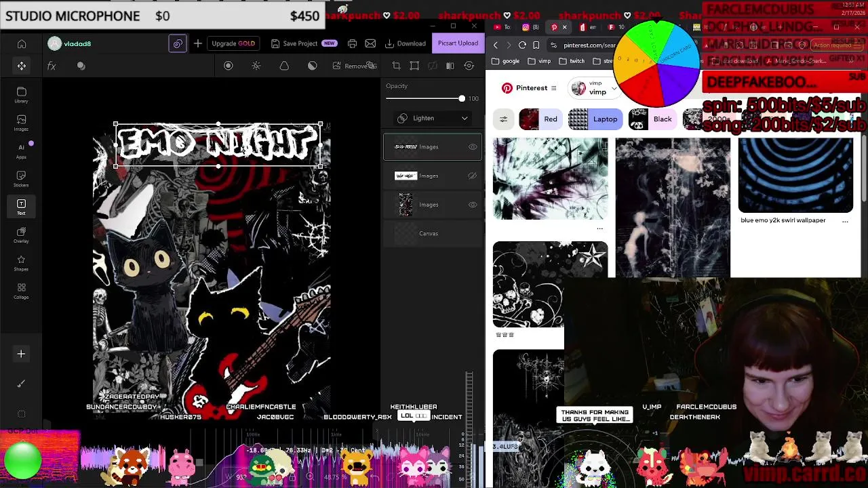Click the eye rotate icon in toolbar

tap(469, 66)
